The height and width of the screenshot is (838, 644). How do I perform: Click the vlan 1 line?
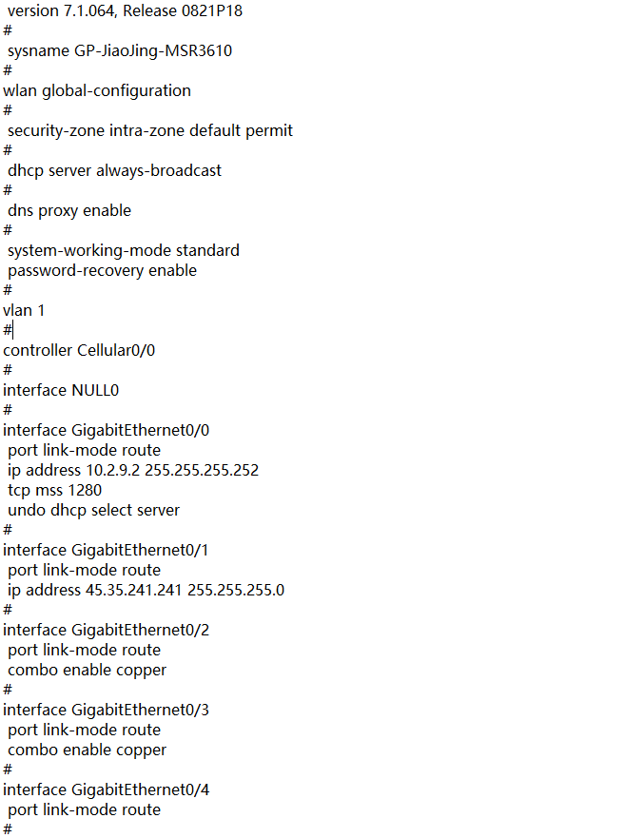[x=24, y=310]
